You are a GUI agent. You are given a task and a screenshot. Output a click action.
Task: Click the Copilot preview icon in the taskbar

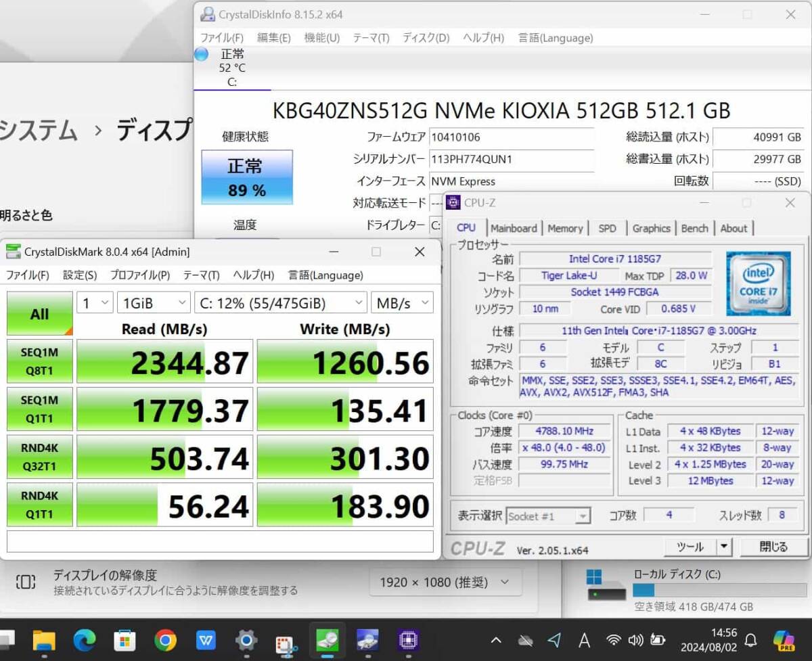[x=784, y=639]
